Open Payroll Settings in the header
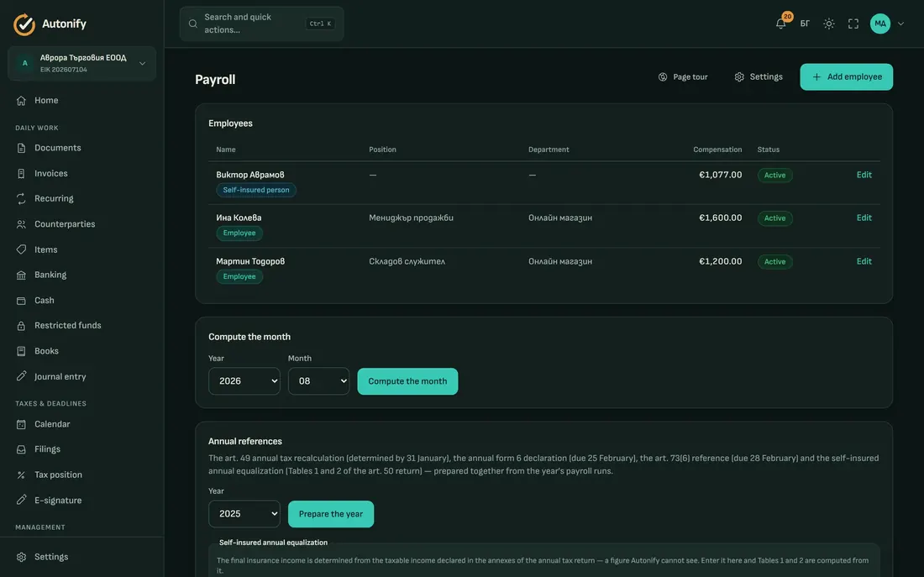 pos(759,76)
